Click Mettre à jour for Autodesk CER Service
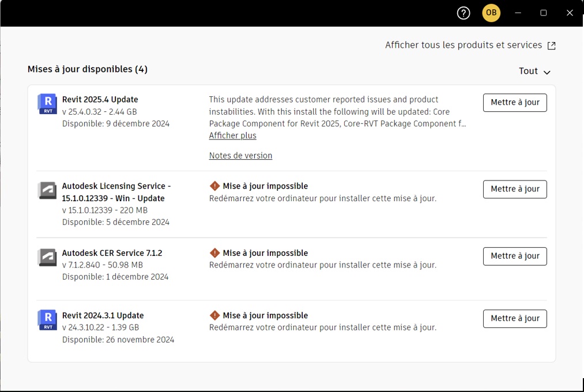Image resolution: width=584 pixels, height=392 pixels. coord(514,256)
